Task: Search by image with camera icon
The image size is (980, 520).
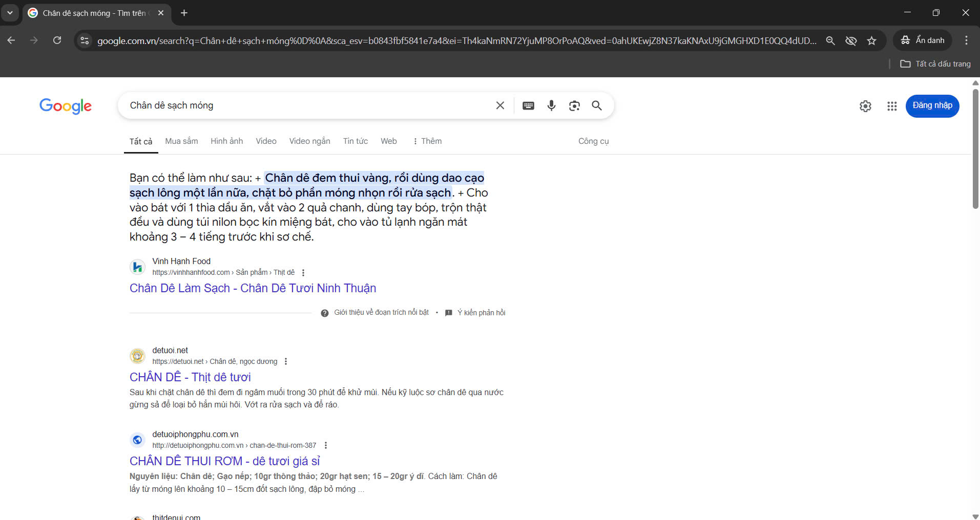Action: pos(574,105)
